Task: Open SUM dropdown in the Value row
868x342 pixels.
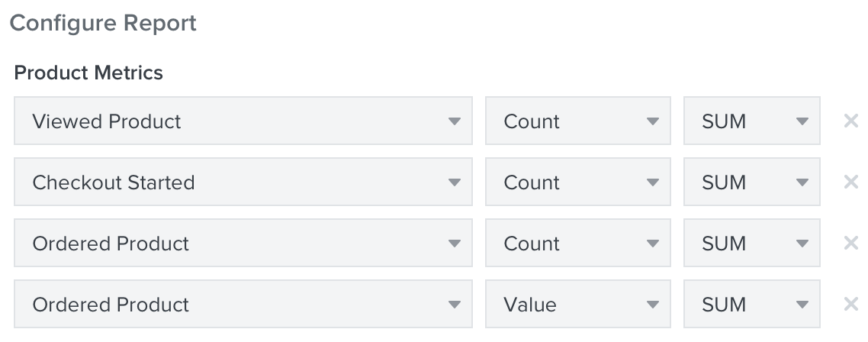Action: point(751,304)
